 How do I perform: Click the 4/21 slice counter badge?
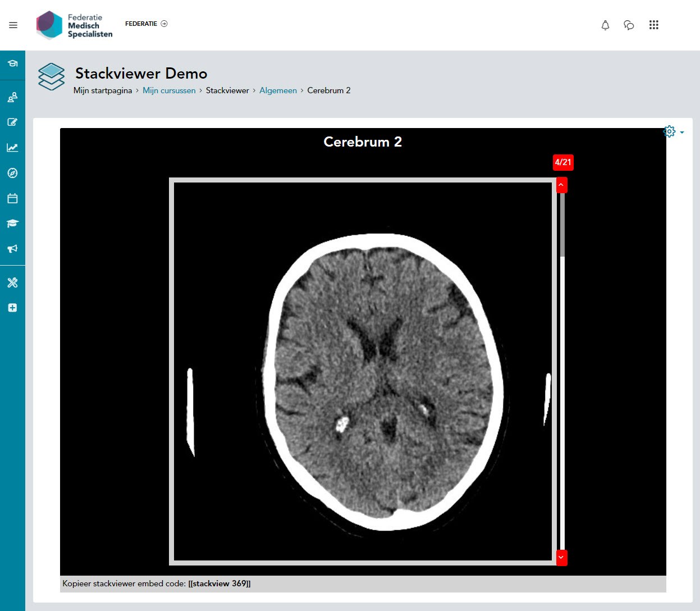point(563,162)
